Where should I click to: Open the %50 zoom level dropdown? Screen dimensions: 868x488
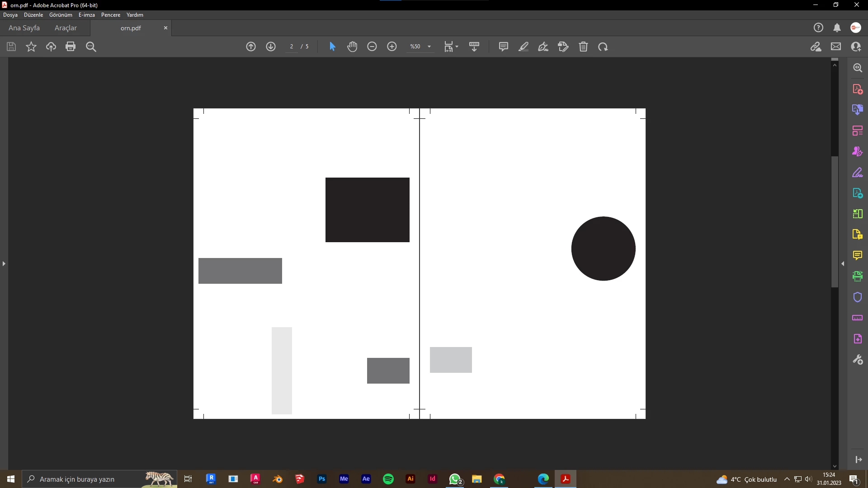[429, 47]
